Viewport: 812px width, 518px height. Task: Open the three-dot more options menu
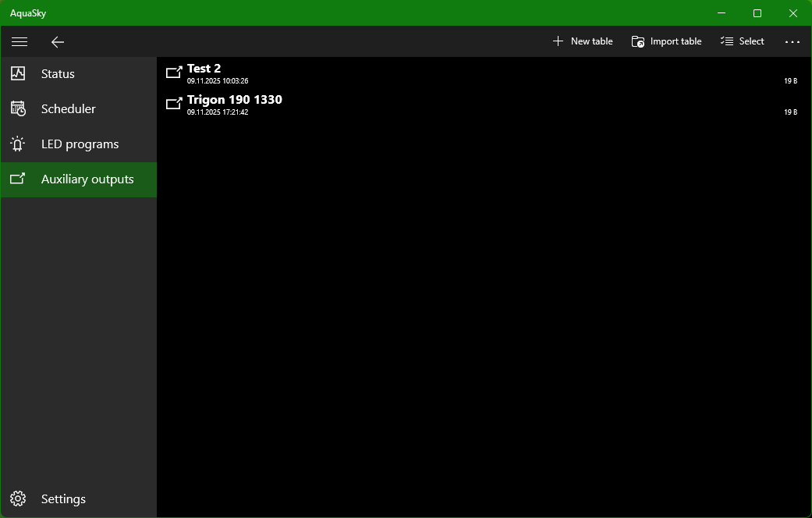pyautogui.click(x=792, y=42)
